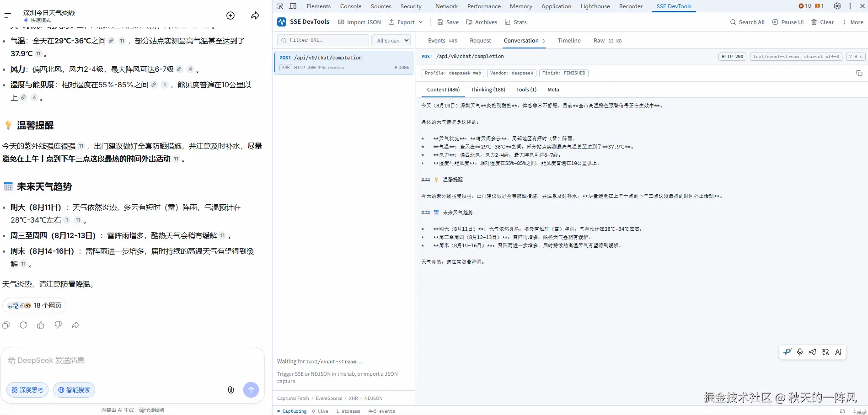Open the 18 个网页 sources list
This screenshot has height=415, width=868.
34,305
